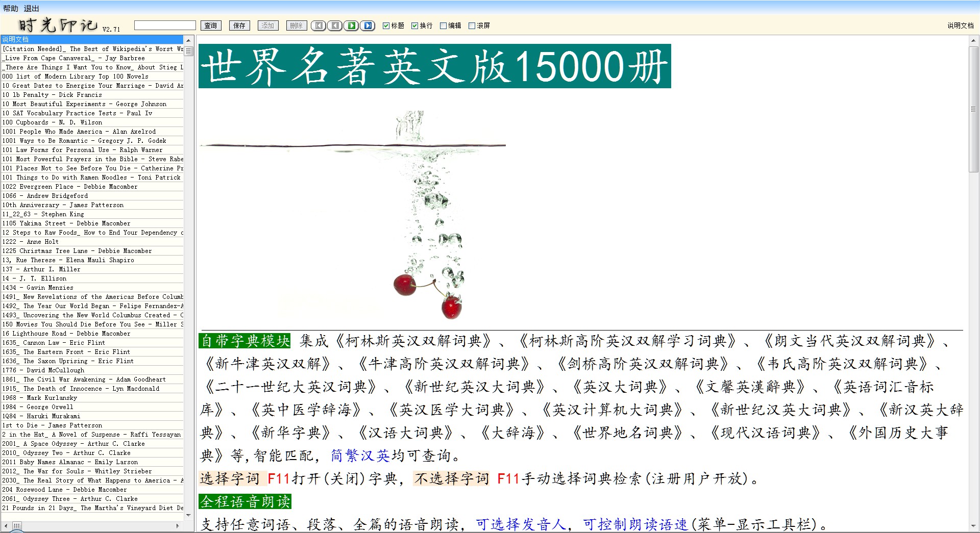Click the 全程语音朗读 green label

[245, 501]
